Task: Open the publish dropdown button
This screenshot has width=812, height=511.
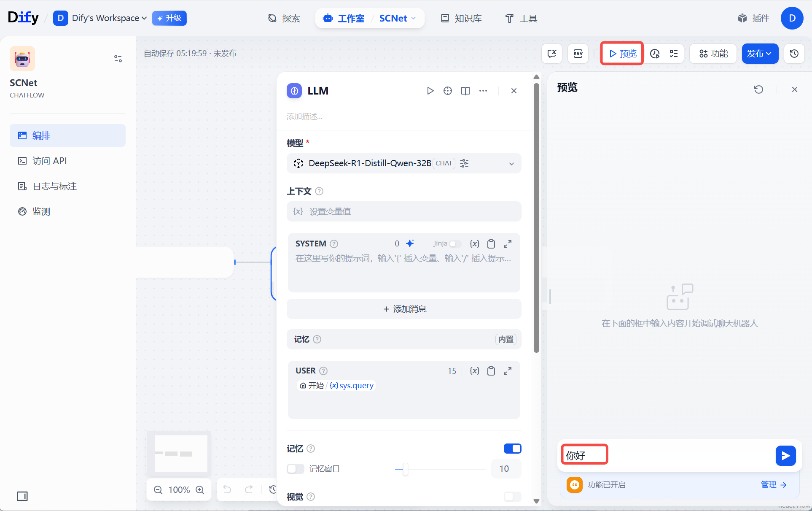Action: point(760,54)
